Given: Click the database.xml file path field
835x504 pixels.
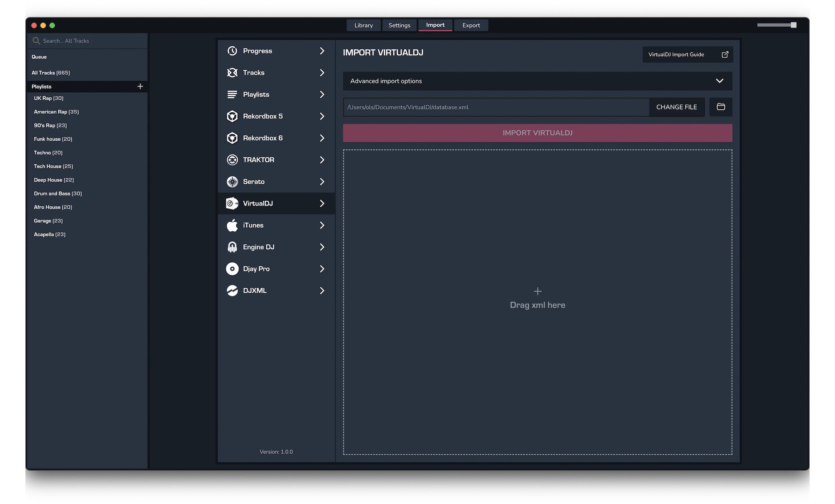Looking at the screenshot, I should click(x=496, y=107).
